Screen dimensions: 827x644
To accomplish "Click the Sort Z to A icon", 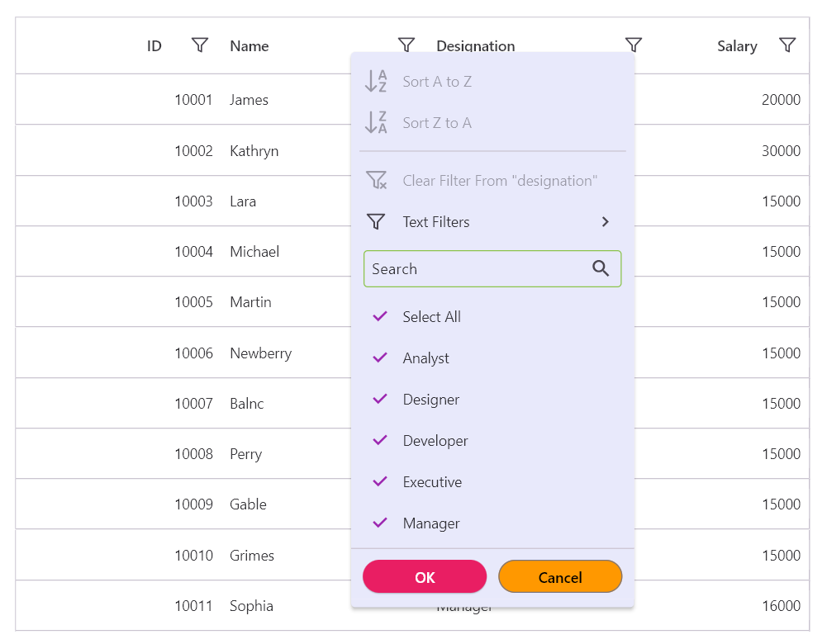I will [376, 123].
